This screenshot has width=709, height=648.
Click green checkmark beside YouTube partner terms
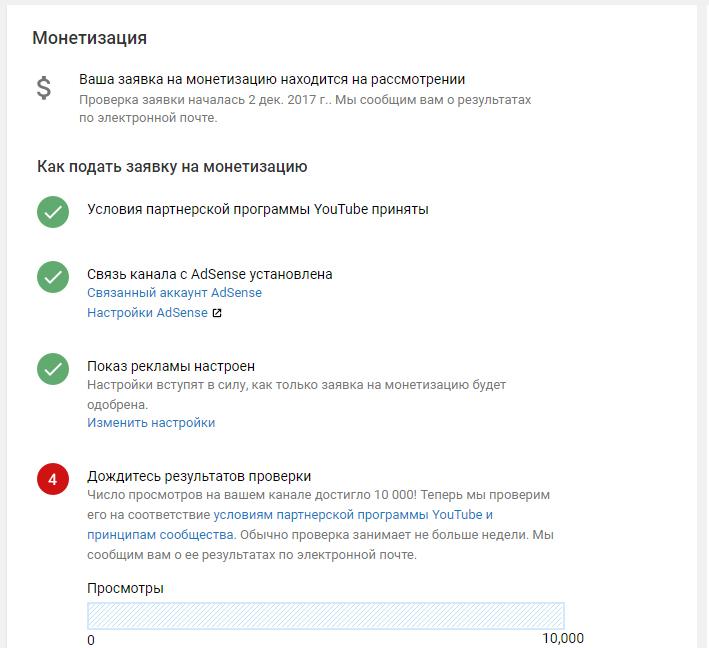coord(53,212)
